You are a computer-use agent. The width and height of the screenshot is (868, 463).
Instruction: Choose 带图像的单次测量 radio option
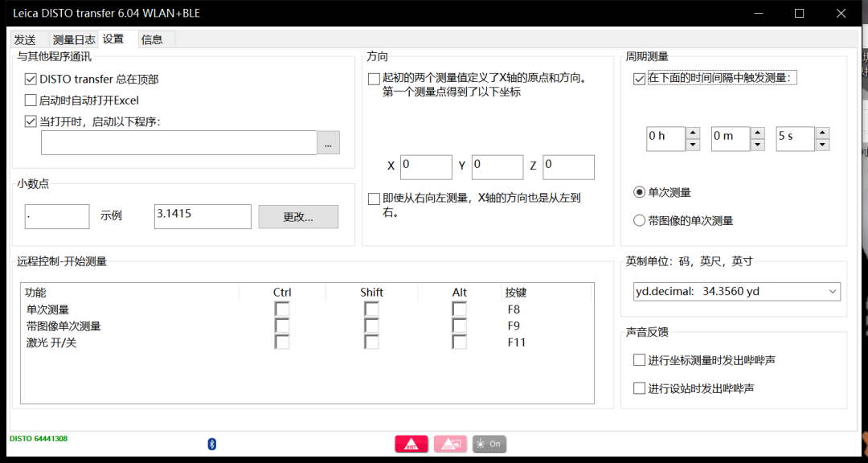(638, 219)
